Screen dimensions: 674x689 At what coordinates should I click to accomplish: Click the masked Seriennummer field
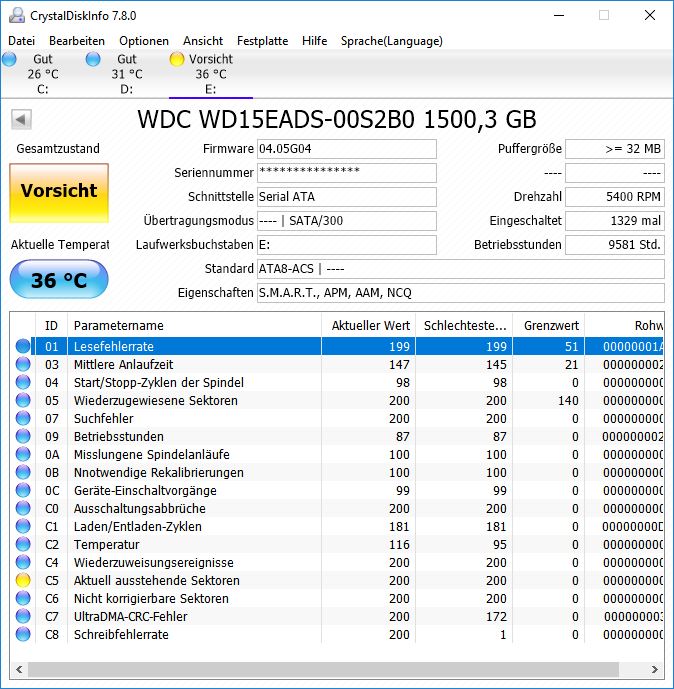(x=347, y=173)
